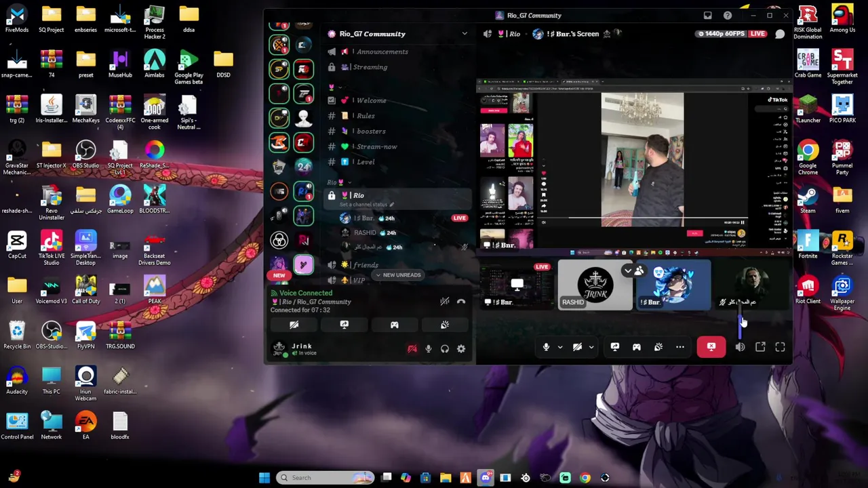Open File Explorer from taskbar
Viewport: 868px width, 488px height.
[446, 478]
